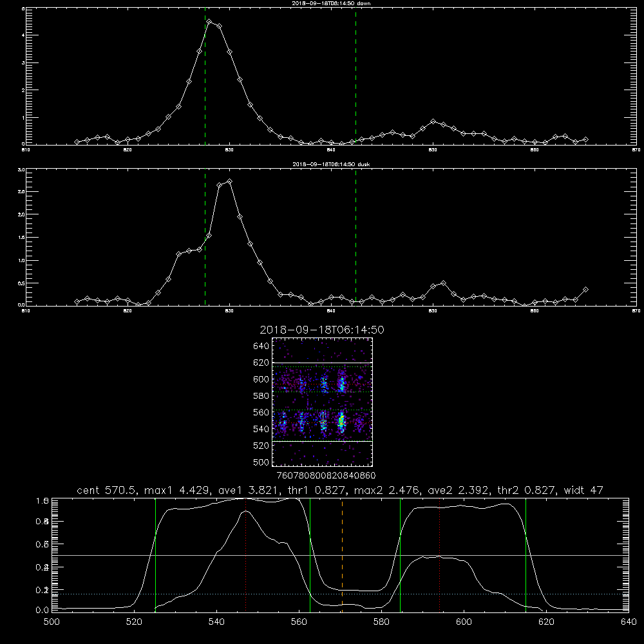The height and width of the screenshot is (644, 644).
Task: Click the highest diamond point of dawn curve
Action: (x=209, y=21)
